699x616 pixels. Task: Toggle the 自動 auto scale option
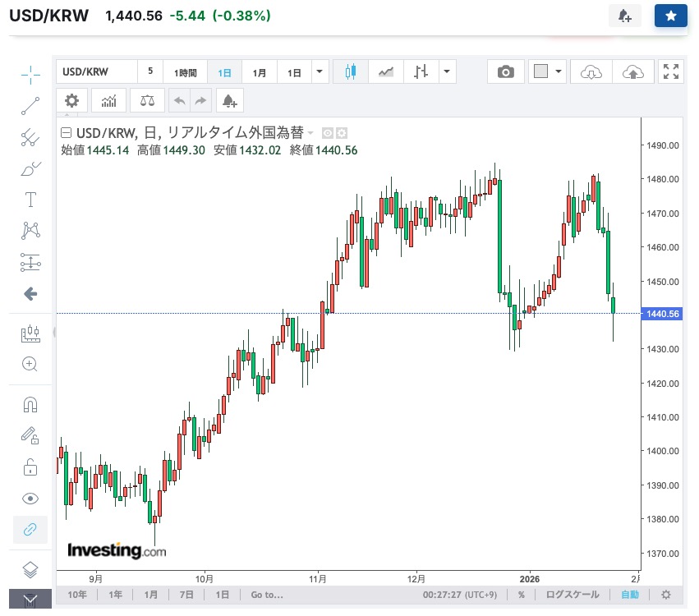[x=629, y=595]
